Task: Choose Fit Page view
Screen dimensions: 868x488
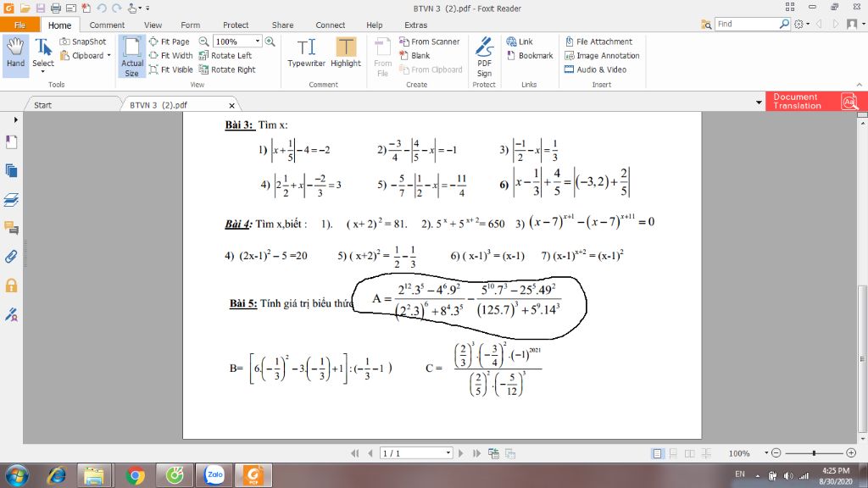Action: 170,42
